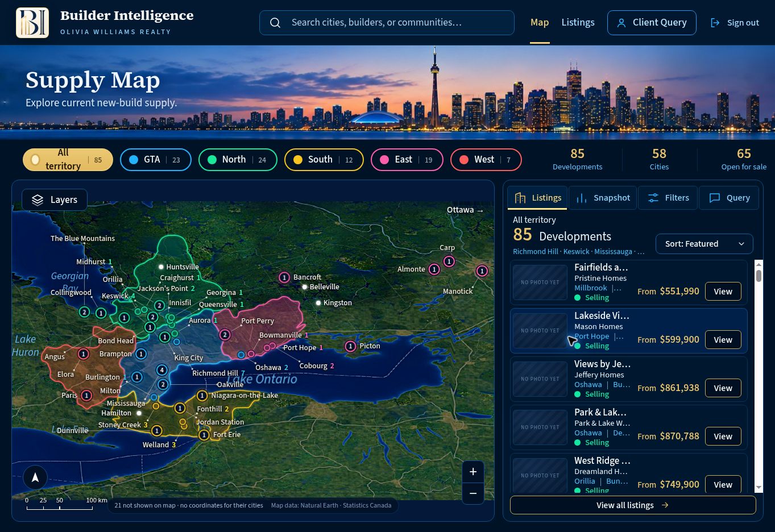Reset map orientation with the compass arrow
Image resolution: width=775 pixels, height=532 pixels.
pos(35,477)
